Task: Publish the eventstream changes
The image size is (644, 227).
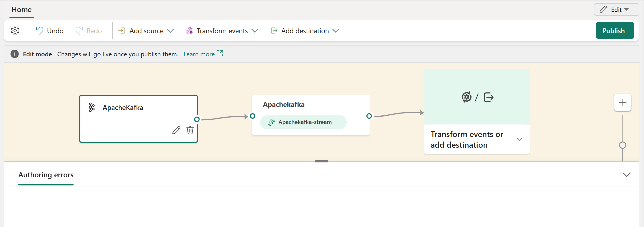Action: pos(615,31)
